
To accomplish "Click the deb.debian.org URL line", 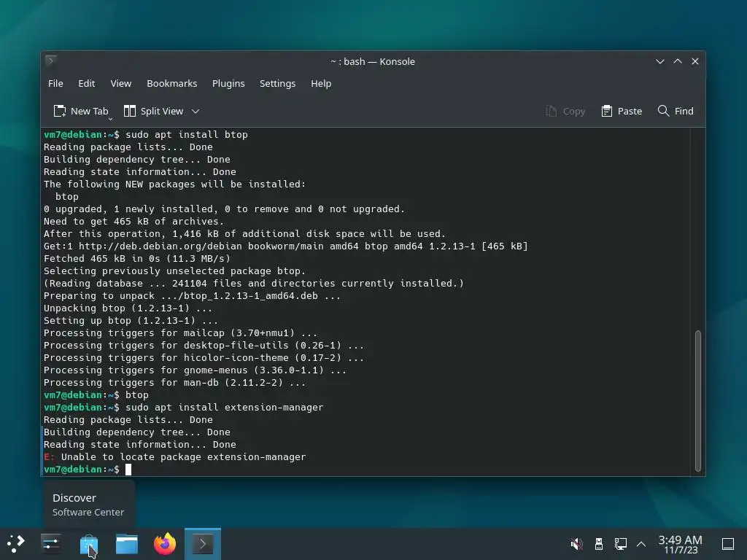I will coord(286,246).
